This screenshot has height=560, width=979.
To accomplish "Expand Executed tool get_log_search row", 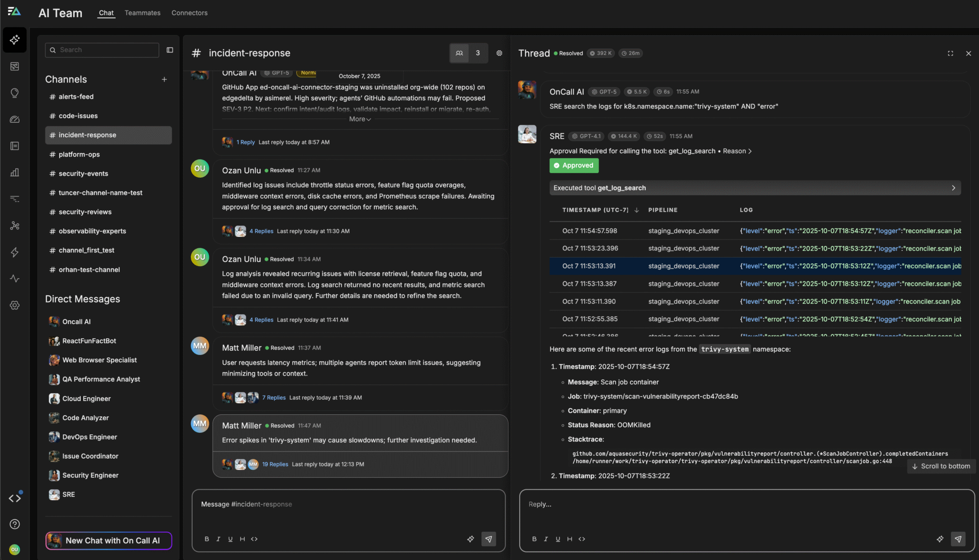I will (953, 188).
